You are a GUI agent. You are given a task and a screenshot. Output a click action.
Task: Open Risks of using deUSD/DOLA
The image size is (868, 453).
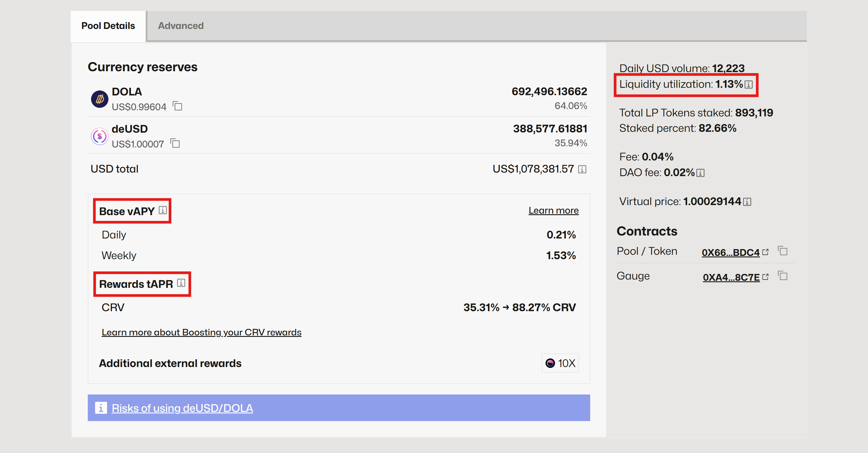click(182, 408)
